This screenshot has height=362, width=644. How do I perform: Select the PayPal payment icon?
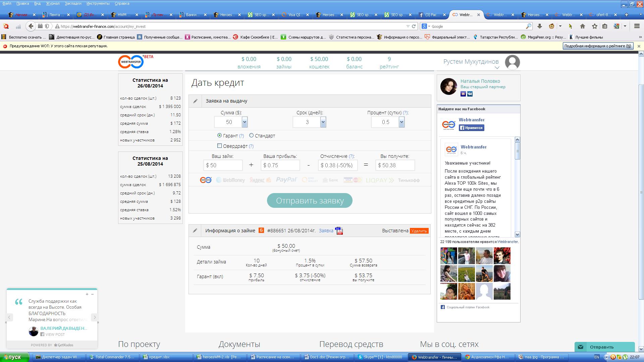tap(286, 180)
